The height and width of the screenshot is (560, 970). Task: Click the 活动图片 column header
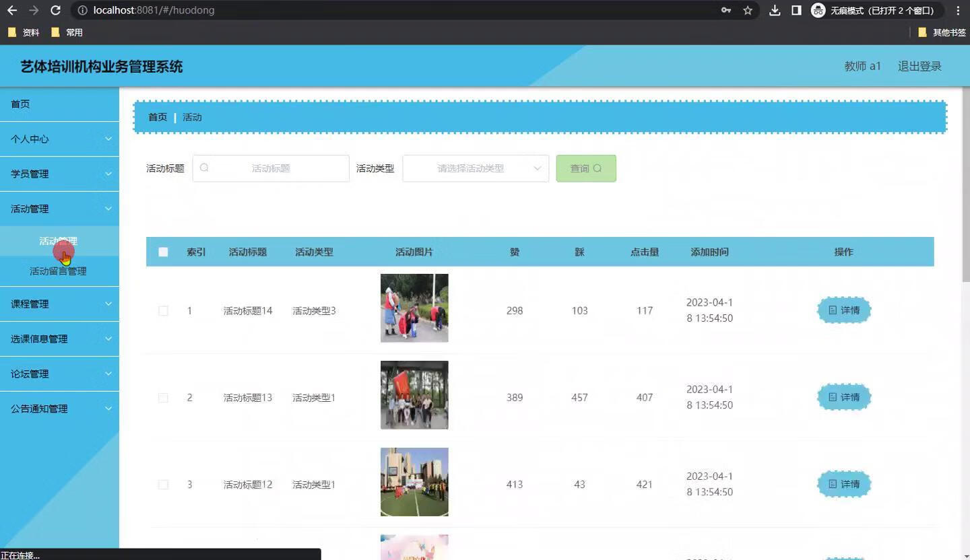(414, 252)
